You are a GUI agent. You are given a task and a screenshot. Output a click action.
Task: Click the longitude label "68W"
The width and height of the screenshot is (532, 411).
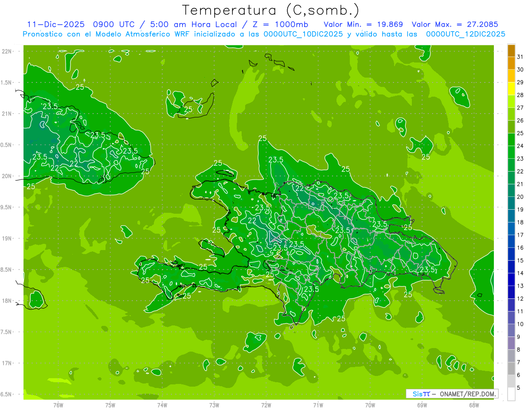point(474,405)
